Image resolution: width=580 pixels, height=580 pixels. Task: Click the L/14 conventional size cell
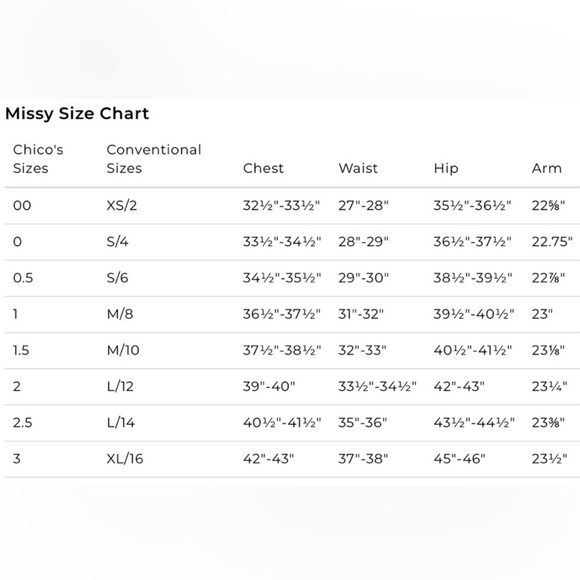click(x=121, y=422)
